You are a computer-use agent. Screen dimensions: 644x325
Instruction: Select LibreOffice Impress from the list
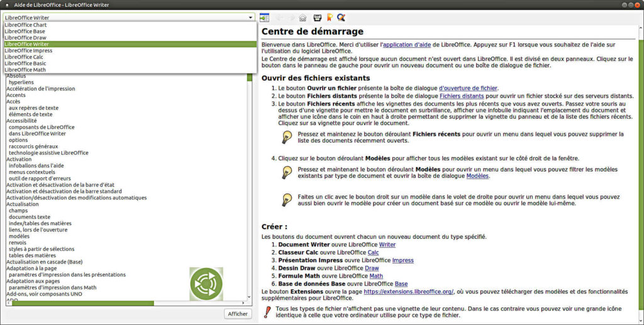(130, 50)
